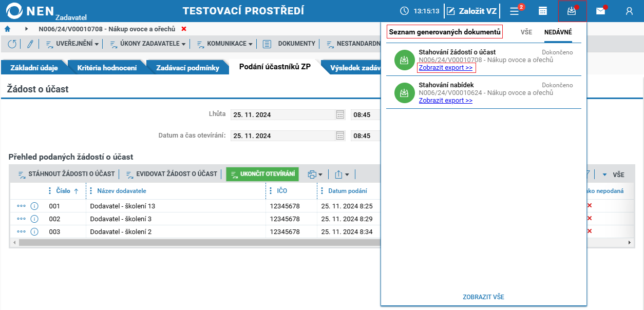This screenshot has height=310, width=644.
Task: Open Číslo column options dots
Action: (50, 191)
